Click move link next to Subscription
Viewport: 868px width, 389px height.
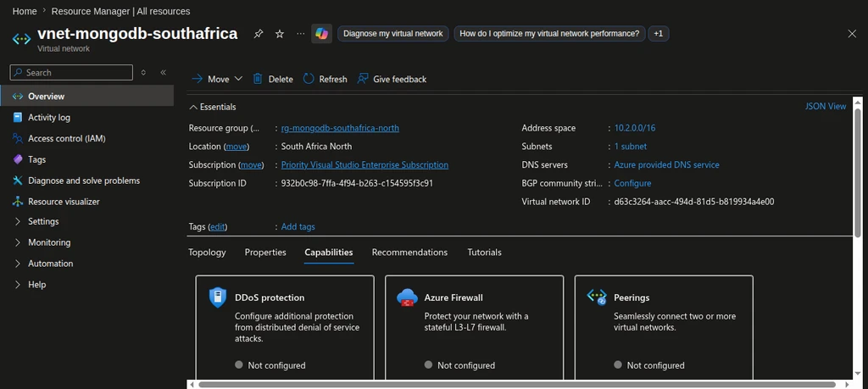251,165
